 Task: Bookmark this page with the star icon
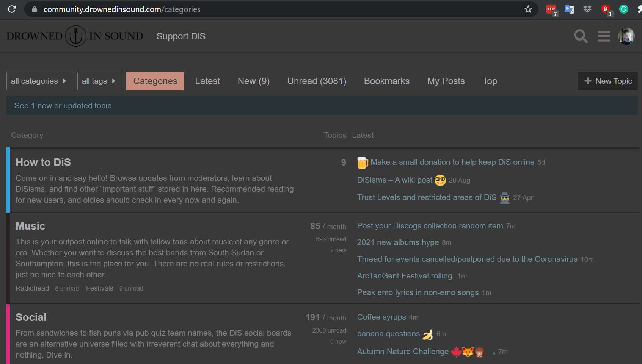tap(528, 9)
